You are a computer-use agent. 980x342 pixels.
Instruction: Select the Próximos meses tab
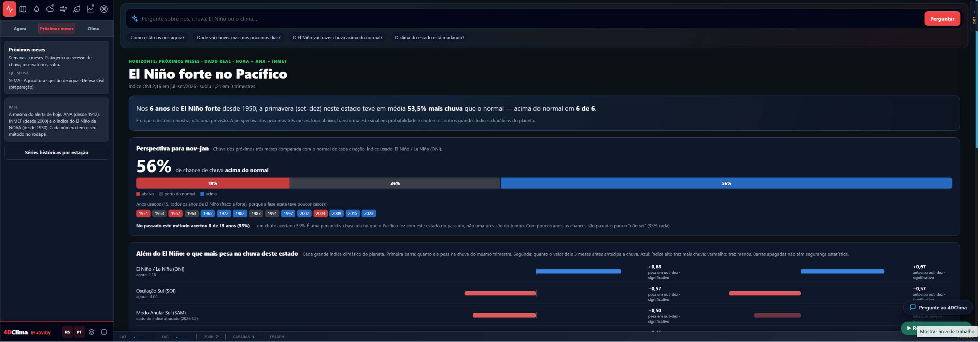tap(57, 29)
